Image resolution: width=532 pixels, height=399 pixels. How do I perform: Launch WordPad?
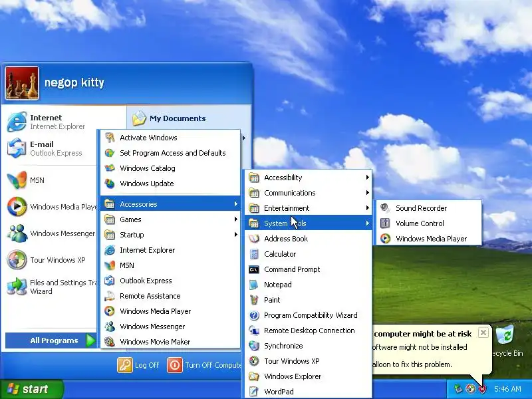[308, 392]
